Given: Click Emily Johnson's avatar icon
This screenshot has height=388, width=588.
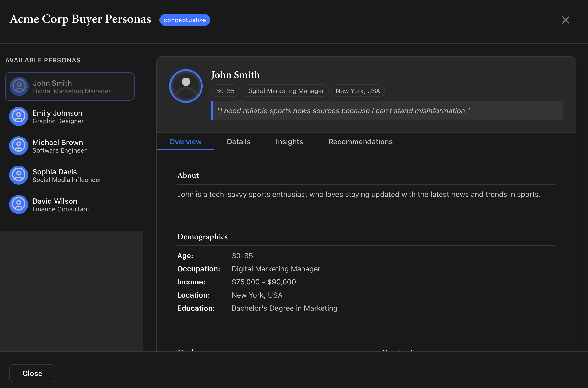Looking at the screenshot, I should pos(19,116).
